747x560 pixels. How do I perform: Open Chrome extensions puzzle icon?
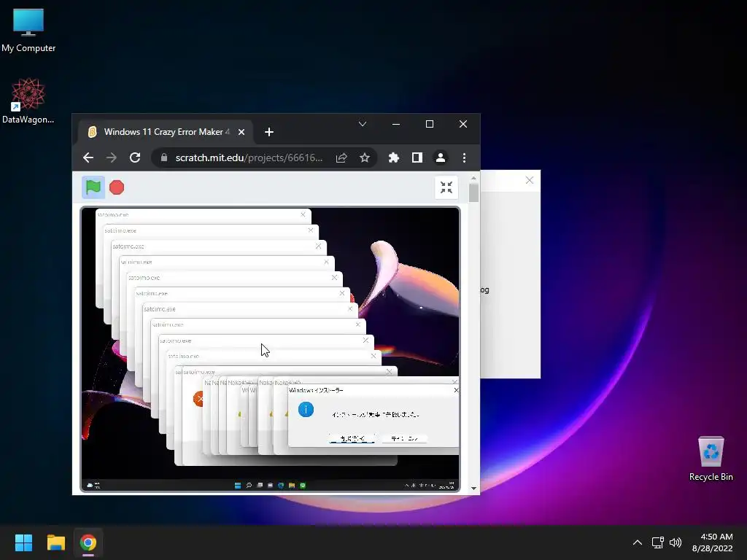click(x=393, y=157)
